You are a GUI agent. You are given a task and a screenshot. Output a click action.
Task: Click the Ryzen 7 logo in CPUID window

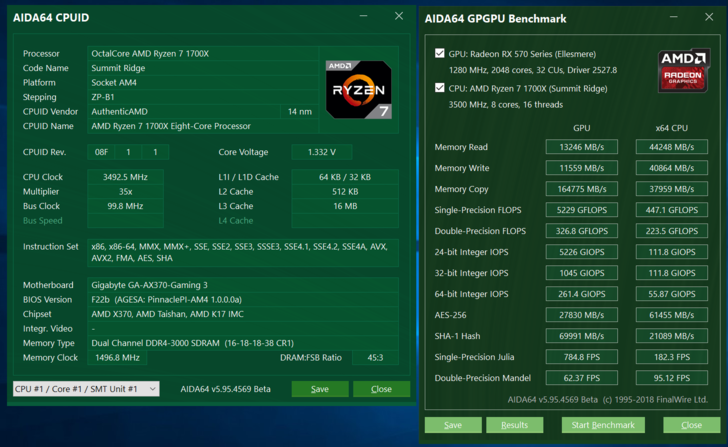[x=358, y=89]
